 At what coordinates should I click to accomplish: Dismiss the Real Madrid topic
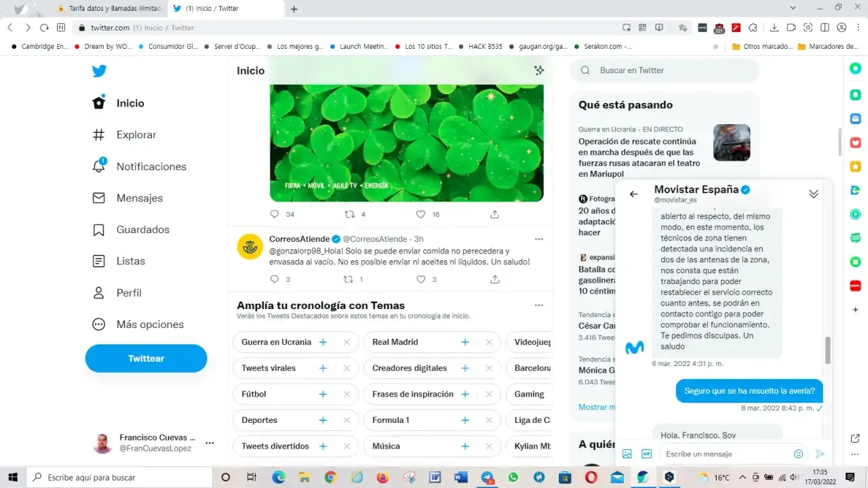click(x=489, y=342)
